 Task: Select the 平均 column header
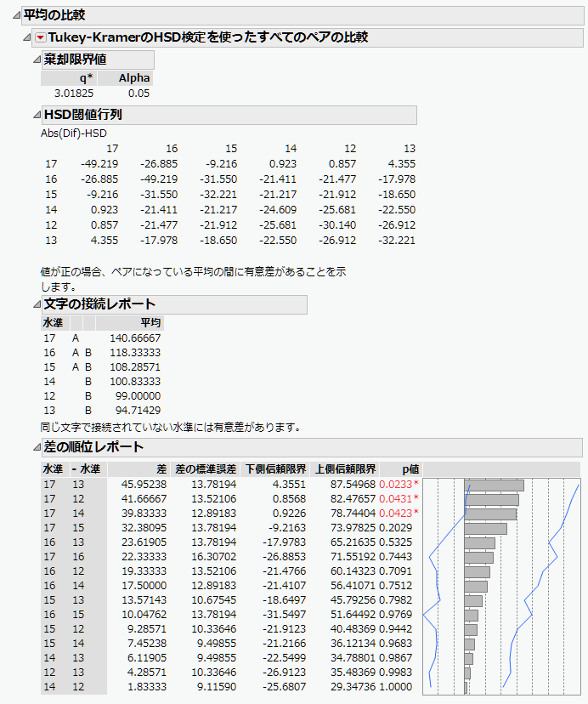(130, 323)
